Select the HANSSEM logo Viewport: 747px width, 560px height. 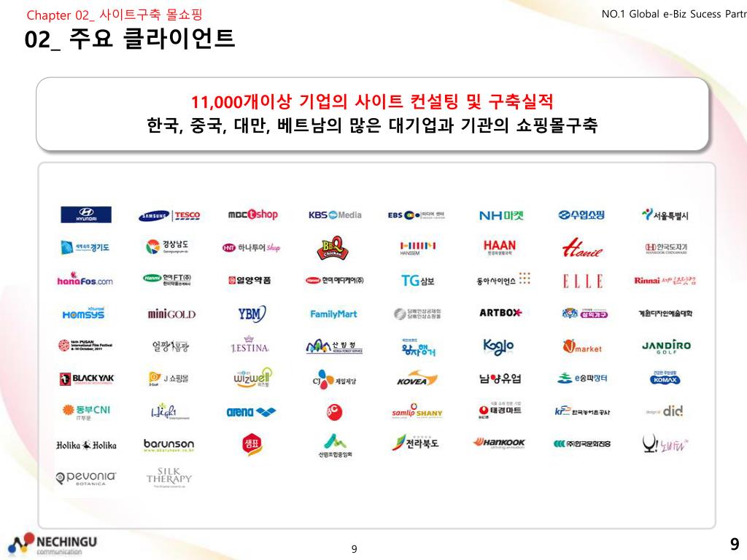(x=418, y=248)
